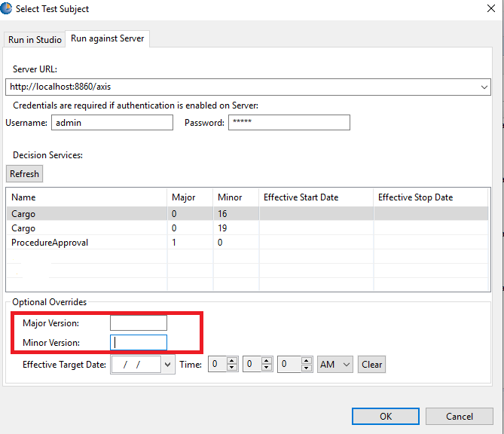The height and width of the screenshot is (434, 504).
Task: Select the ProcedureApproval service row
Action: pos(248,243)
